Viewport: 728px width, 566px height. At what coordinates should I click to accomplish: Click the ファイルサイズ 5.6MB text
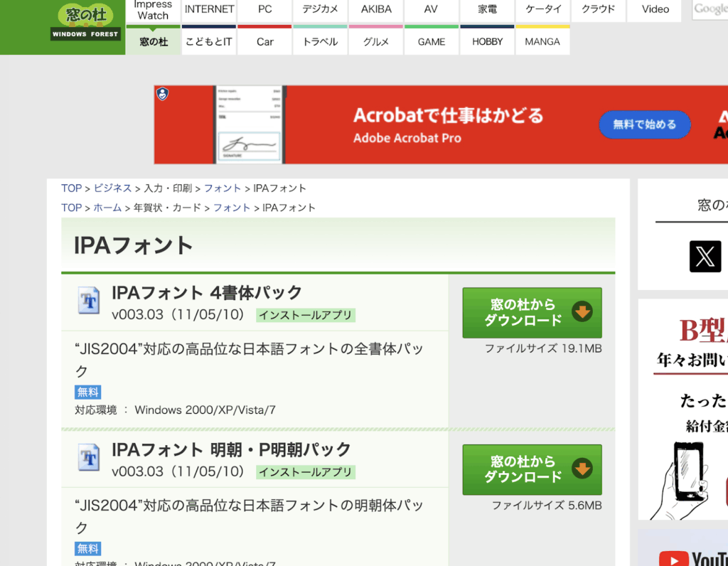(x=547, y=506)
